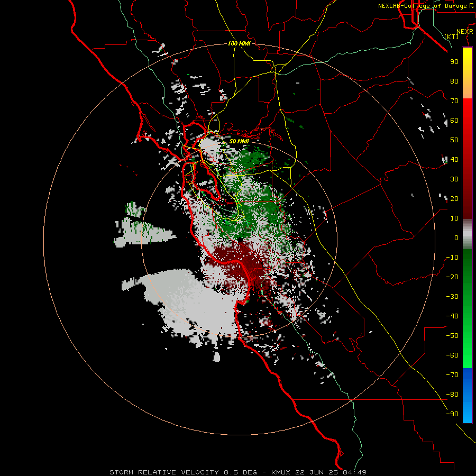Click the KMUX station identifier text
The height and width of the screenshot is (476, 476).
point(281,472)
